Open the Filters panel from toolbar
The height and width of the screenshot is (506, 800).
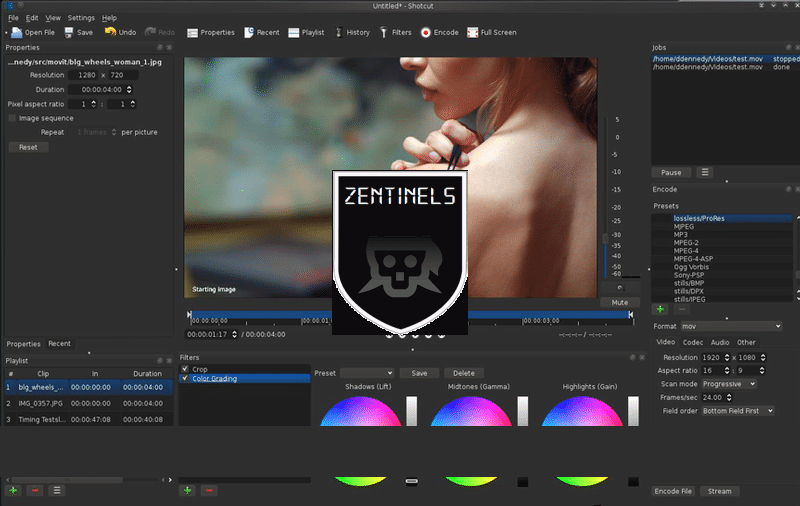coord(395,33)
